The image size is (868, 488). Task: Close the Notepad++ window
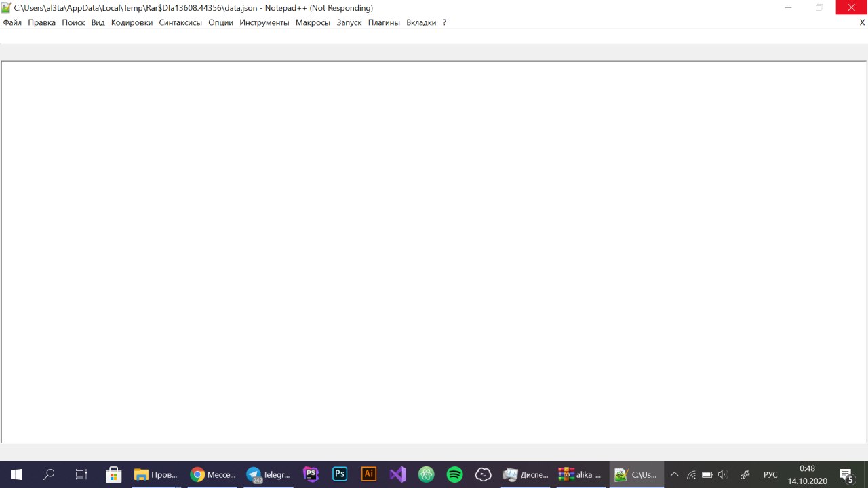coord(852,7)
